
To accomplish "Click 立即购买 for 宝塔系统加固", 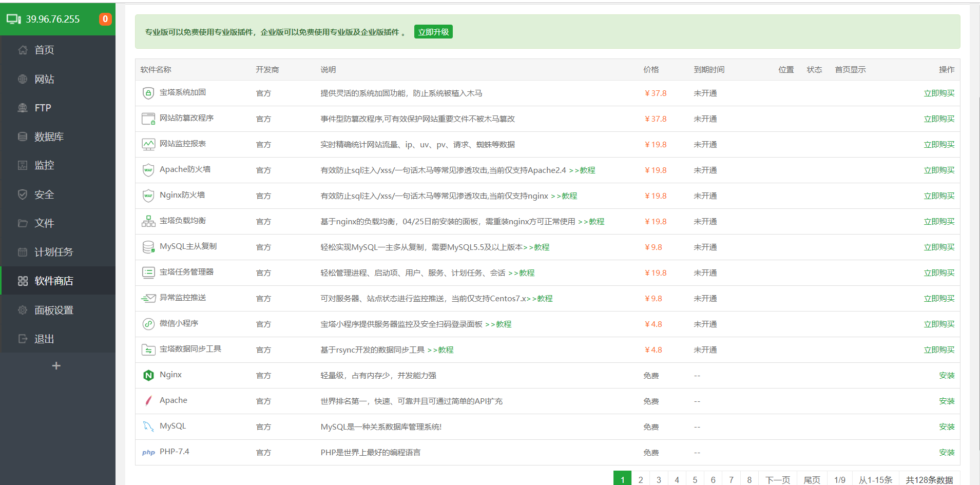I will 939,93.
